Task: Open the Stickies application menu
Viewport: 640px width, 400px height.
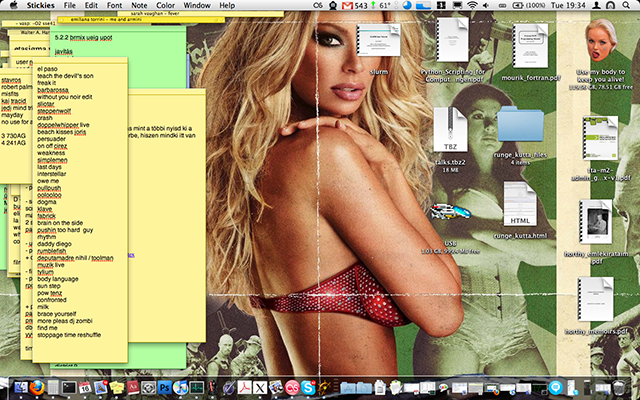Action: (40, 5)
